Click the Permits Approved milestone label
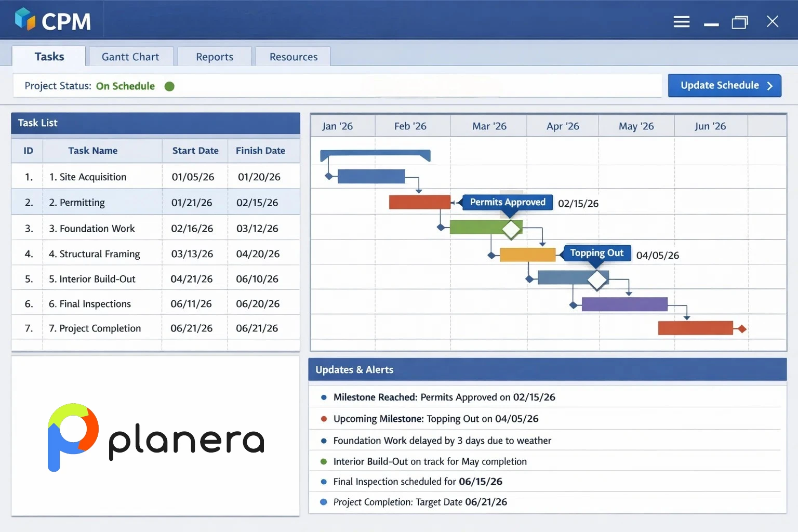Viewport: 798px width, 532px height. [x=507, y=202]
